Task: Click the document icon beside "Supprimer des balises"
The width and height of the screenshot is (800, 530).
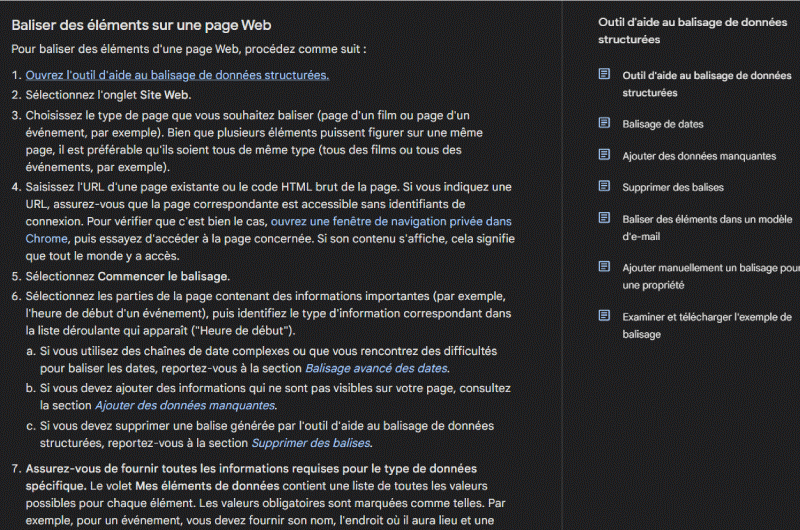Action: click(604, 186)
